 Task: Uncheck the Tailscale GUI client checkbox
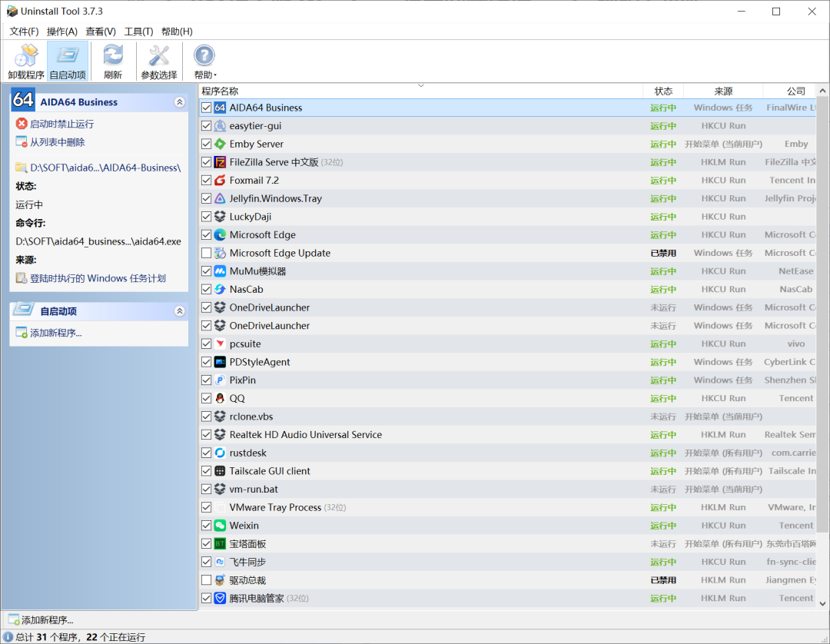coord(207,471)
